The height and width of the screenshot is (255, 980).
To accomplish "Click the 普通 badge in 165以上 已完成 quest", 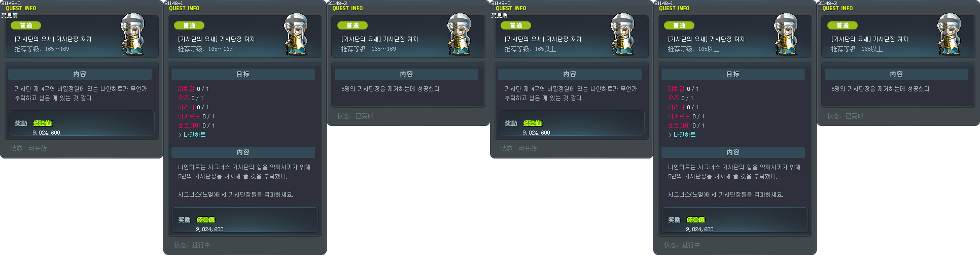I will 843,25.
